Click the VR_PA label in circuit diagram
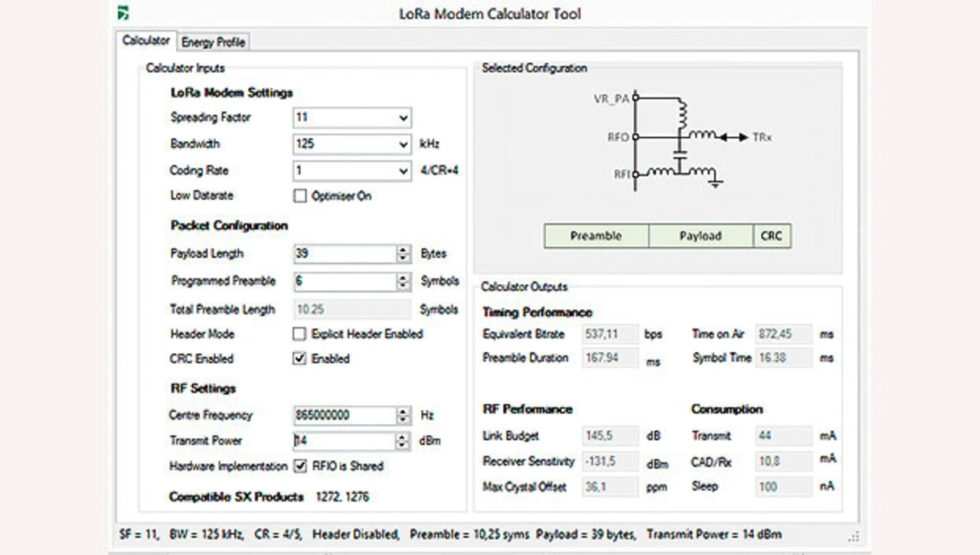 (x=611, y=99)
